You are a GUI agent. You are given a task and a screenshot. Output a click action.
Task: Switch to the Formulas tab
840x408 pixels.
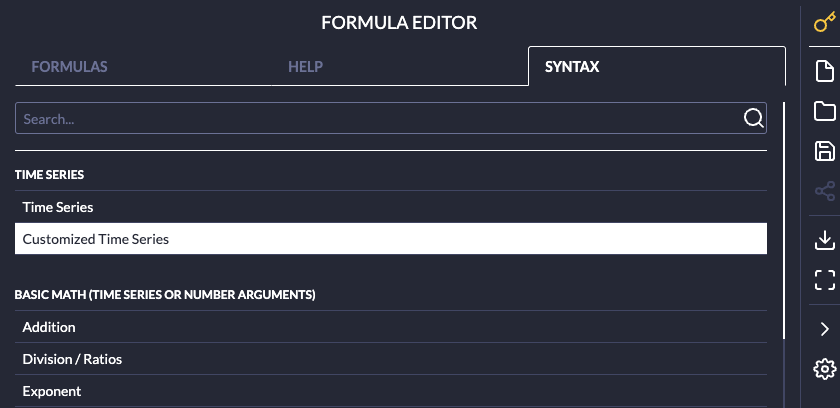pyautogui.click(x=69, y=68)
